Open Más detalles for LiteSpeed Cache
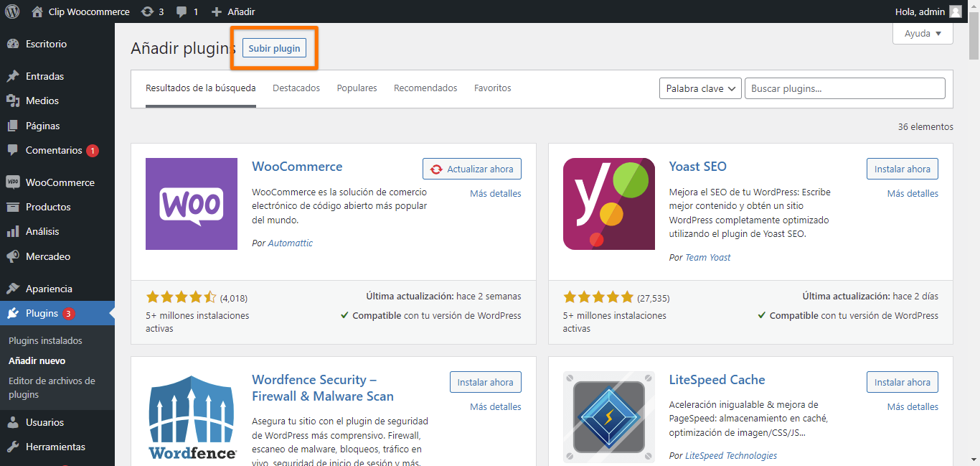The width and height of the screenshot is (980, 466). click(913, 406)
